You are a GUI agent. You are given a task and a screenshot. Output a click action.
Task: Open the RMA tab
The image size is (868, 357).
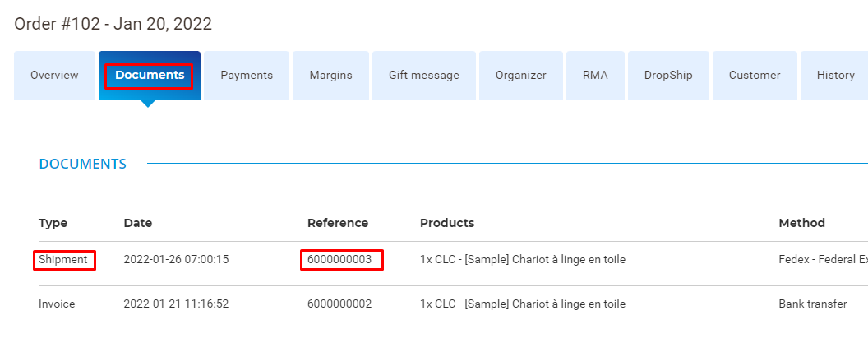[x=595, y=76]
